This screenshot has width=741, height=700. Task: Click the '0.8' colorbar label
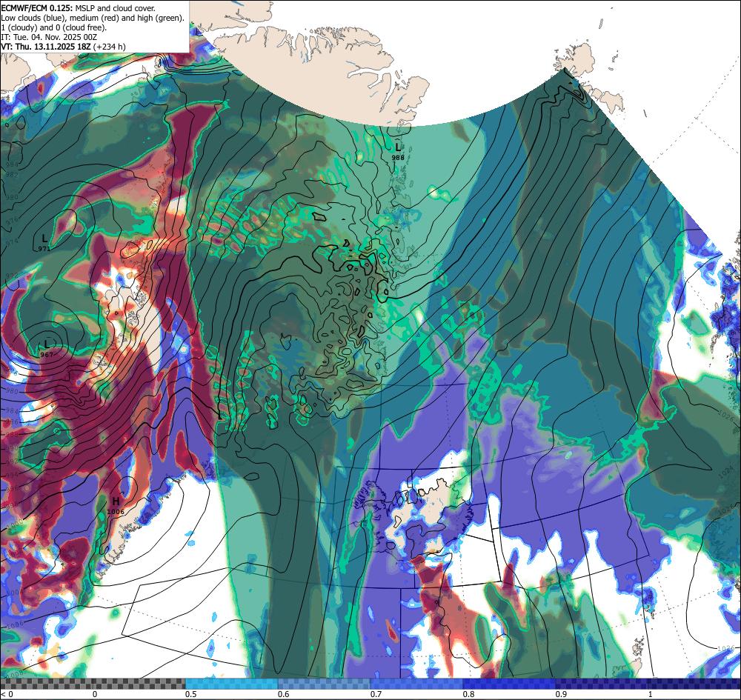[x=469, y=694]
